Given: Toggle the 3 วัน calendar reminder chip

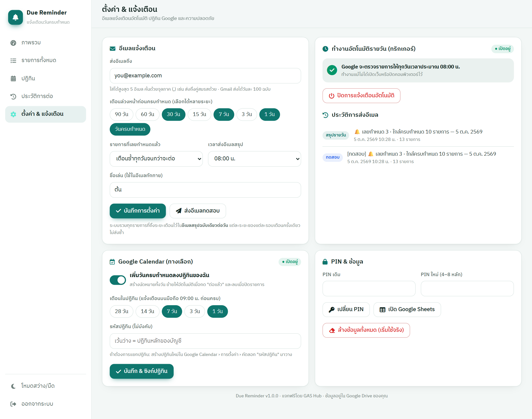Looking at the screenshot, I should pyautogui.click(x=195, y=312).
